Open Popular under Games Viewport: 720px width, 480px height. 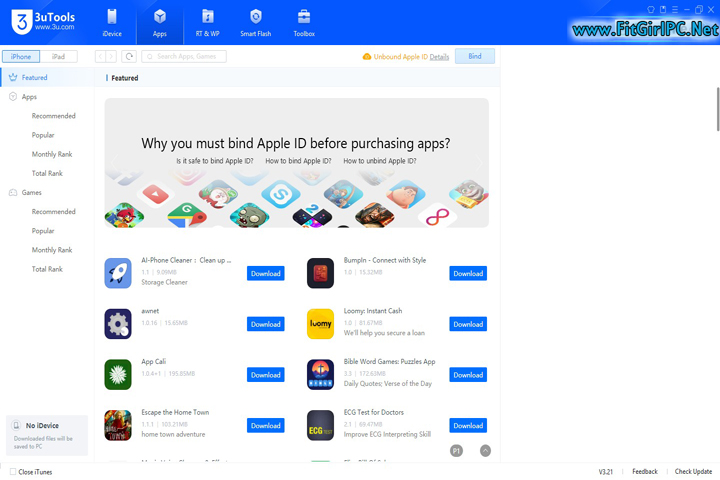[43, 231]
